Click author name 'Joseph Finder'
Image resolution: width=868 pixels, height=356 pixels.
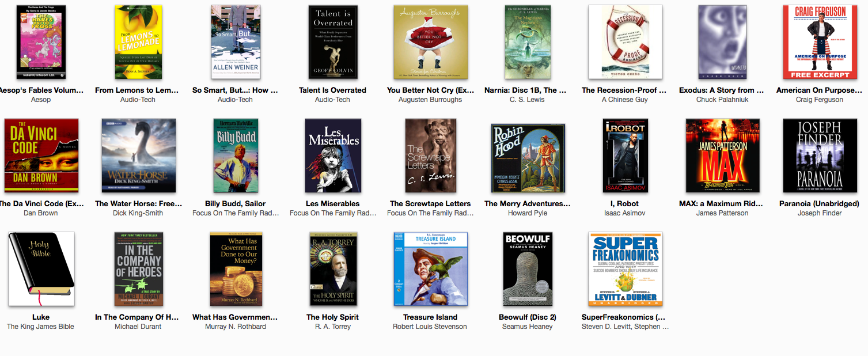click(820, 213)
